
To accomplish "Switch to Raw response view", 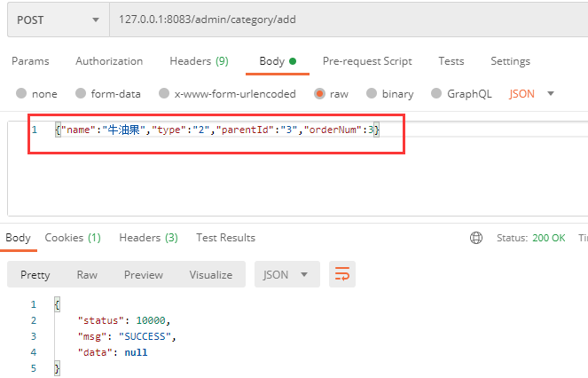I will click(87, 275).
